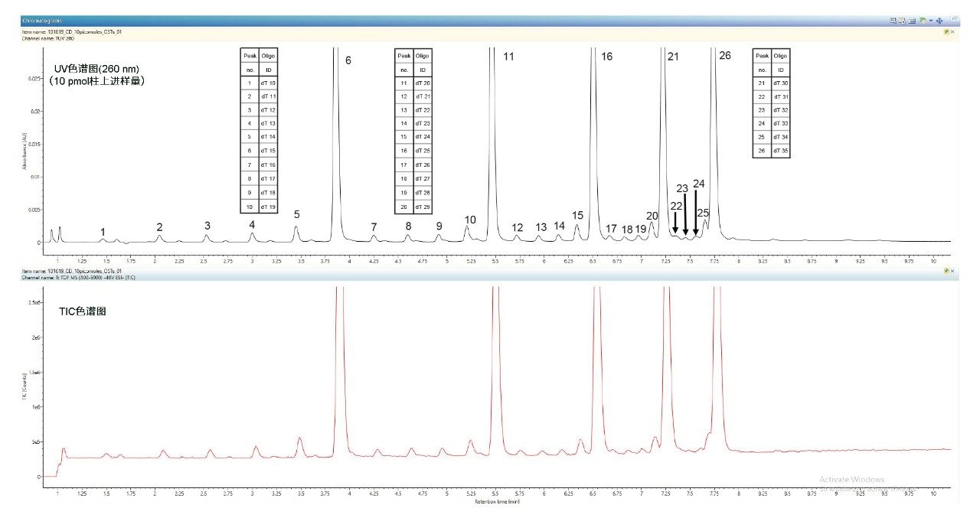Click the Chromatograms panel title
This screenshot has width=980, height=518.
(x=43, y=21)
